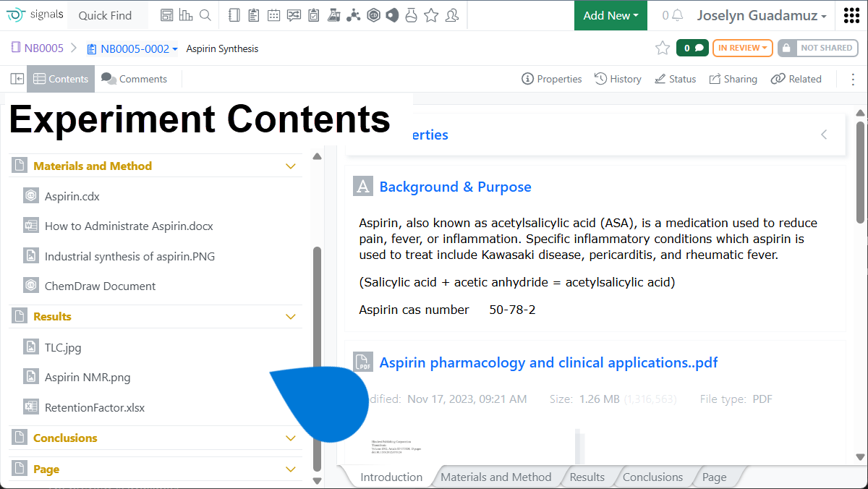Open the Add New dropdown
Image resolution: width=868 pixels, height=489 pixels.
(610, 15)
